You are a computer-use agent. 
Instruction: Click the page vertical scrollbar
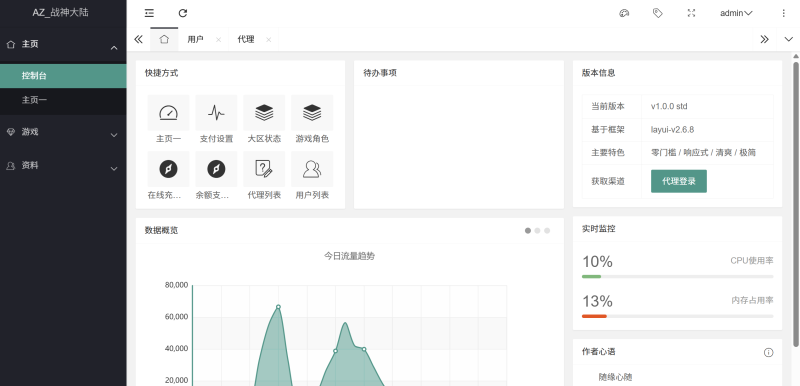click(x=795, y=204)
